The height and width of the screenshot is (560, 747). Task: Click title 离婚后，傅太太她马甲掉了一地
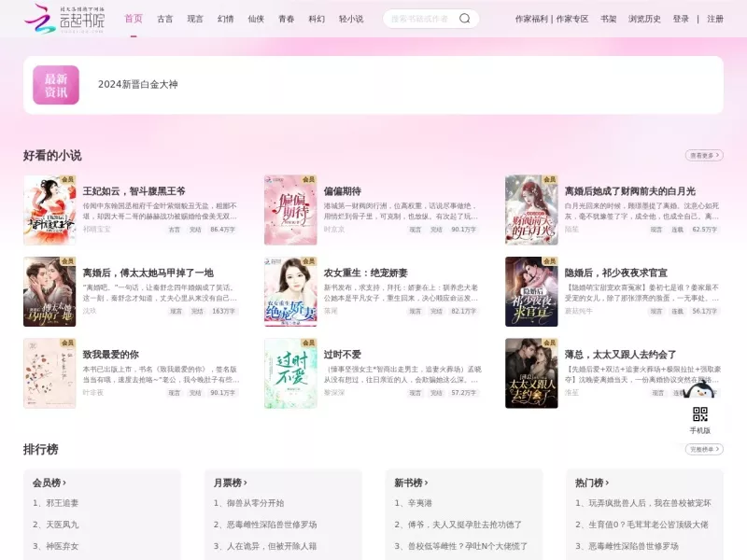click(x=148, y=273)
